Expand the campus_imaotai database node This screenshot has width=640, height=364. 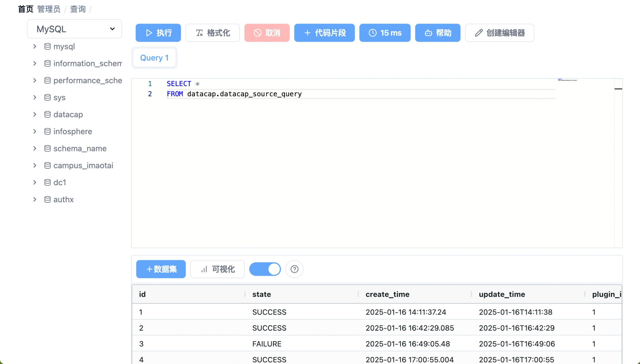coord(35,165)
